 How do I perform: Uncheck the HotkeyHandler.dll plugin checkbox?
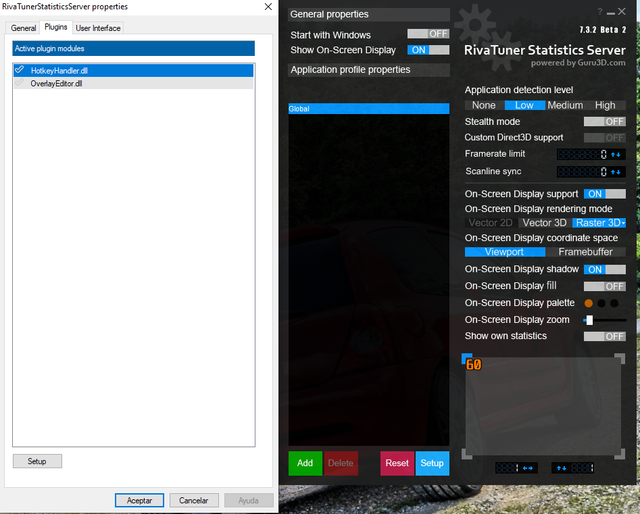pyautogui.click(x=19, y=70)
